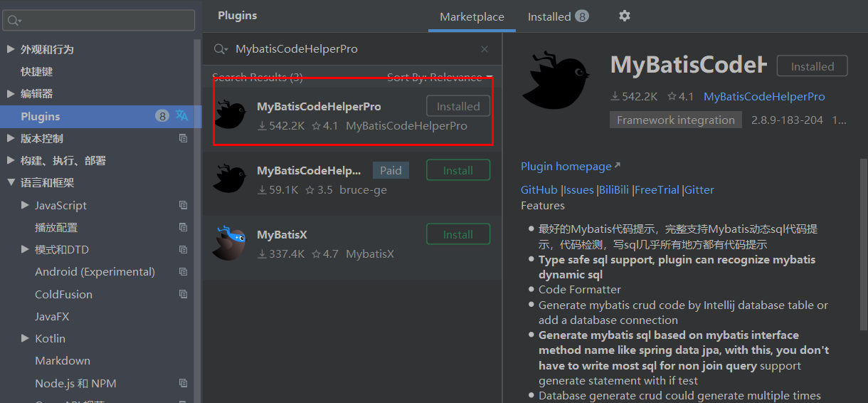The image size is (868, 403).
Task: Clear the plugin search with the X icon
Action: coord(485,49)
